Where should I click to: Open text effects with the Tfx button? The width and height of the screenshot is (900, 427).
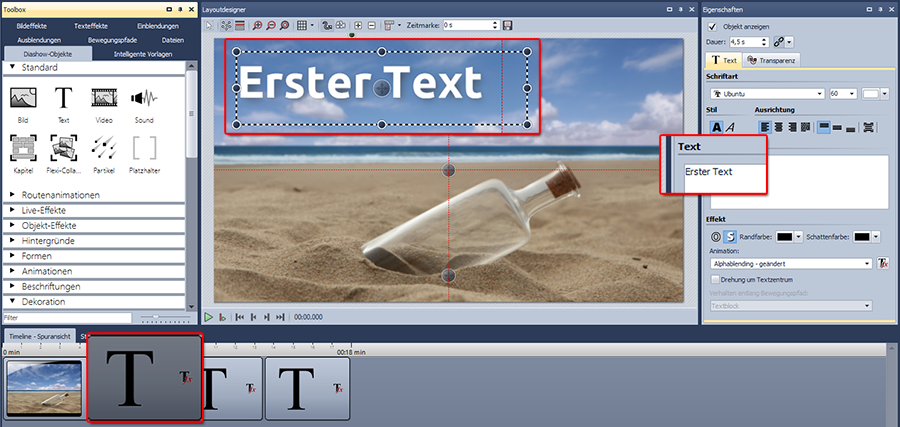click(883, 263)
